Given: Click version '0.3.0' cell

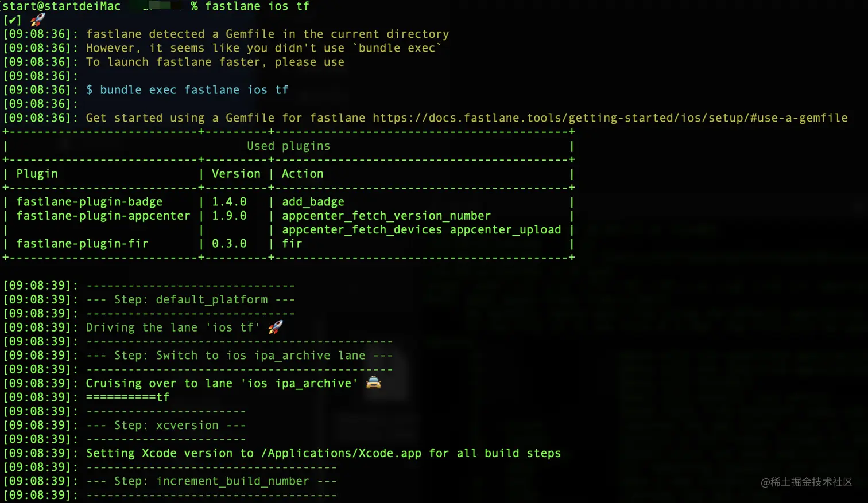Looking at the screenshot, I should (229, 244).
